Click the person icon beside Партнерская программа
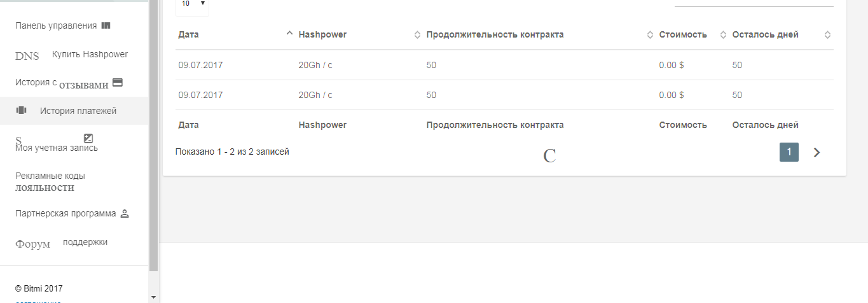The width and height of the screenshot is (868, 303). (x=125, y=214)
